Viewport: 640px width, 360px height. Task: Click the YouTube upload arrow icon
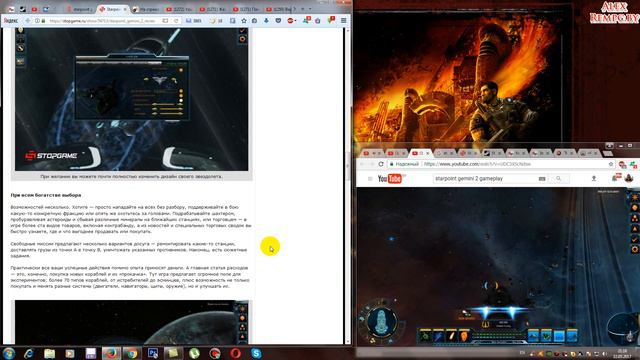click(594, 179)
